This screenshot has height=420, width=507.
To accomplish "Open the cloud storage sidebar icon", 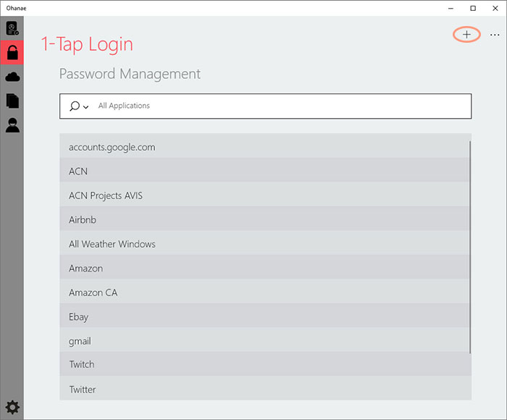I will pos(12,77).
